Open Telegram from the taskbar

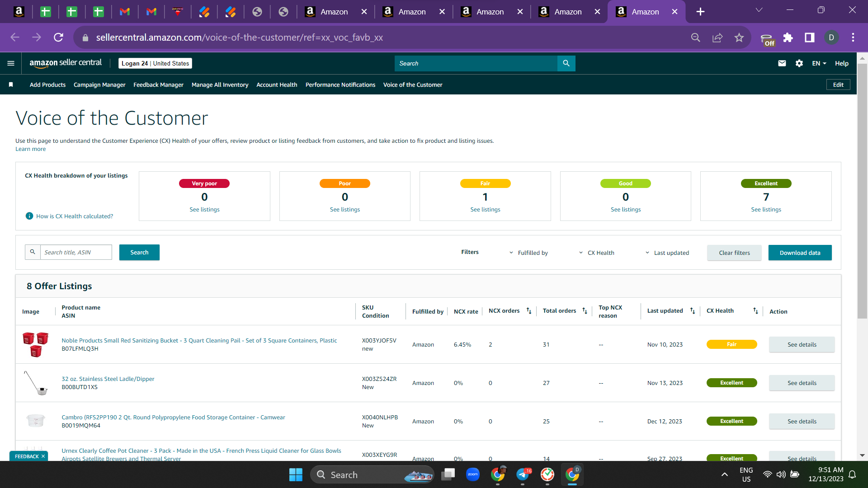pos(523,474)
